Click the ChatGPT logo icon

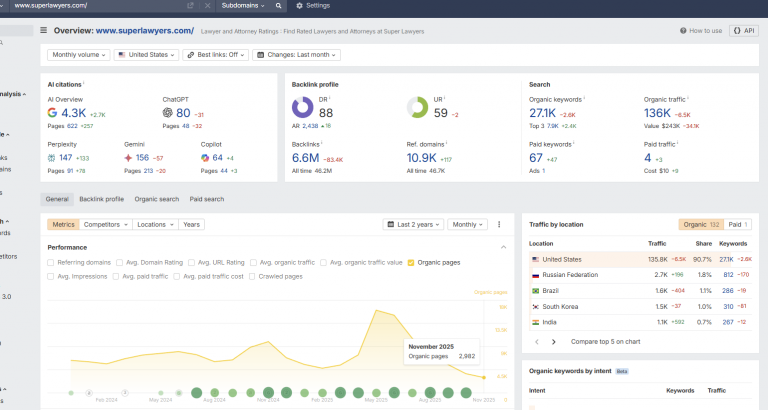tap(168, 113)
